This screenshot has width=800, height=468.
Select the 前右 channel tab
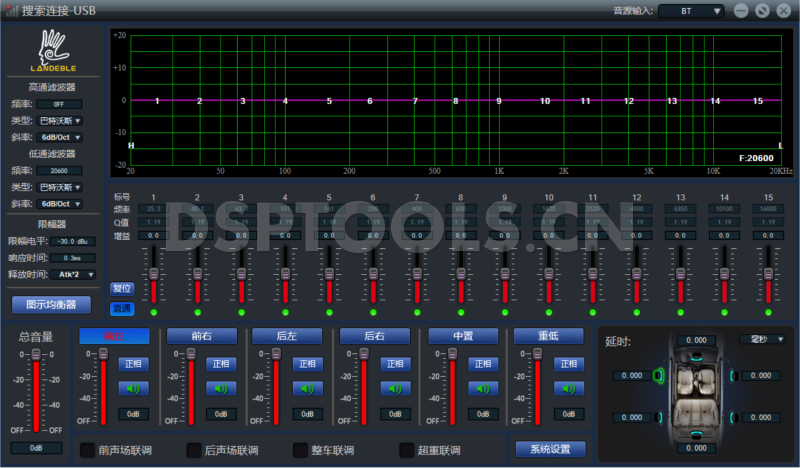202,336
